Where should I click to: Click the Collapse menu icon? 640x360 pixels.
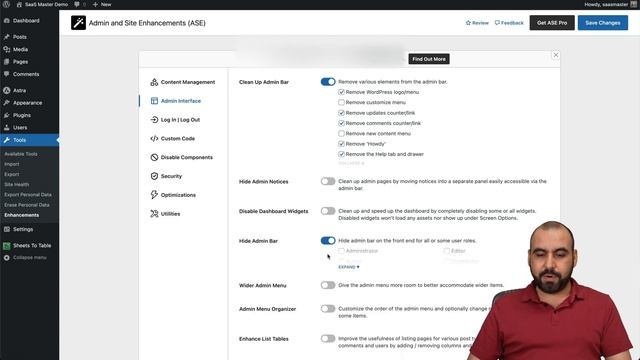(7, 258)
